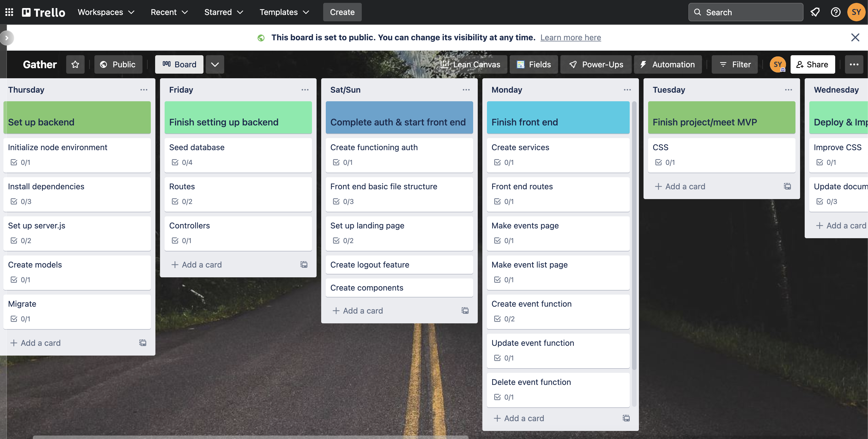The width and height of the screenshot is (868, 439).
Task: Click the Search field
Action: point(745,12)
